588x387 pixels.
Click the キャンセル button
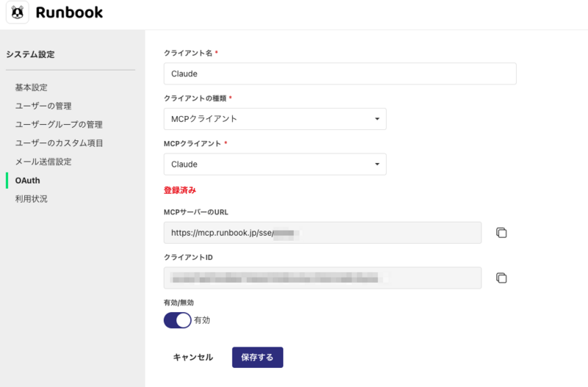tap(193, 357)
